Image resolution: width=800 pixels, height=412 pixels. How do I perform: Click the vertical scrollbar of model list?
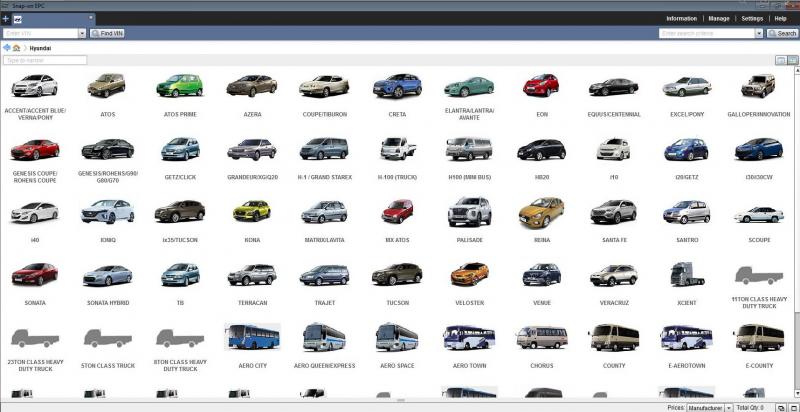[795, 200]
